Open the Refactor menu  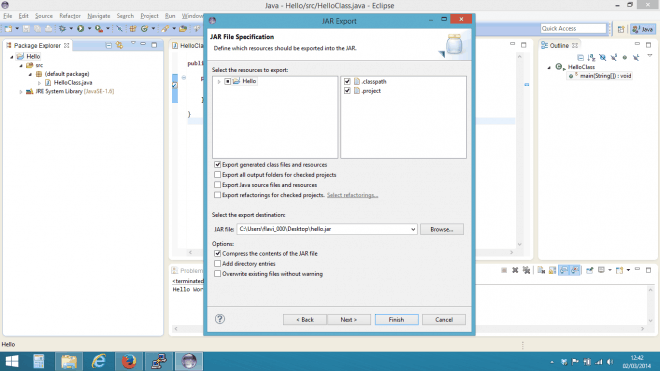tap(70, 16)
